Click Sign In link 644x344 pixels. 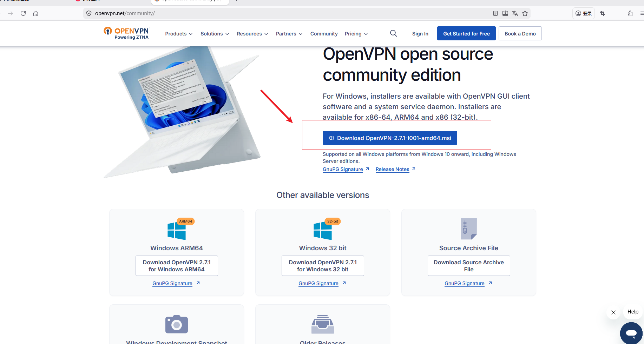[x=420, y=34]
